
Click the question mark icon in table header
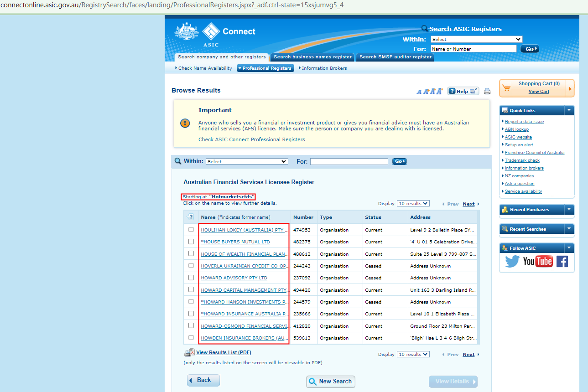[x=191, y=217]
